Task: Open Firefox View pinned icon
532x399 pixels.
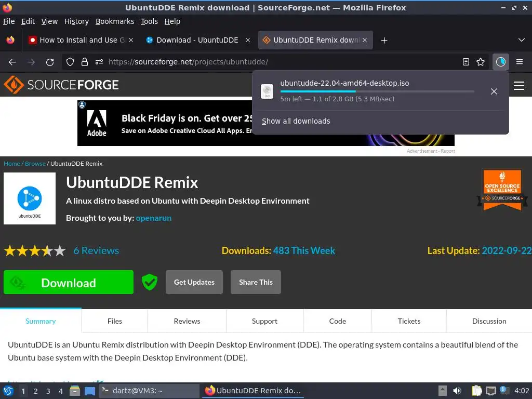Action: coord(10,40)
